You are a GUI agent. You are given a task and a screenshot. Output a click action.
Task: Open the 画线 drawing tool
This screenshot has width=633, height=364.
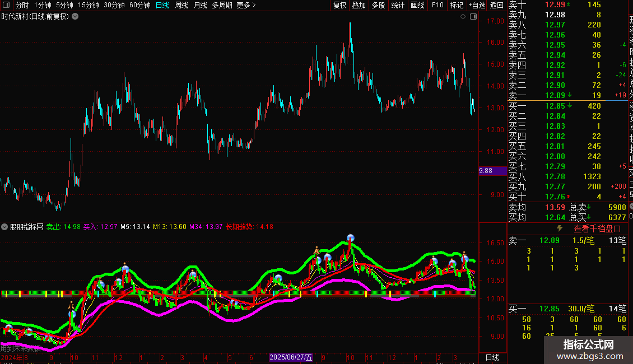(417, 5)
